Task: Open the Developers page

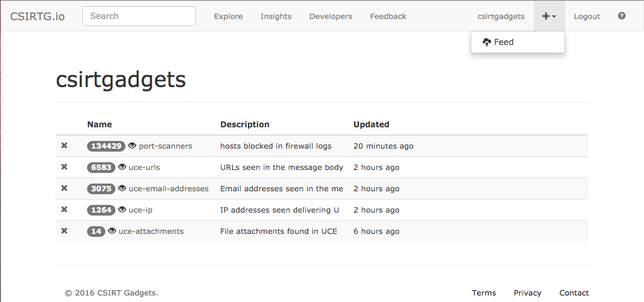Action: (331, 17)
